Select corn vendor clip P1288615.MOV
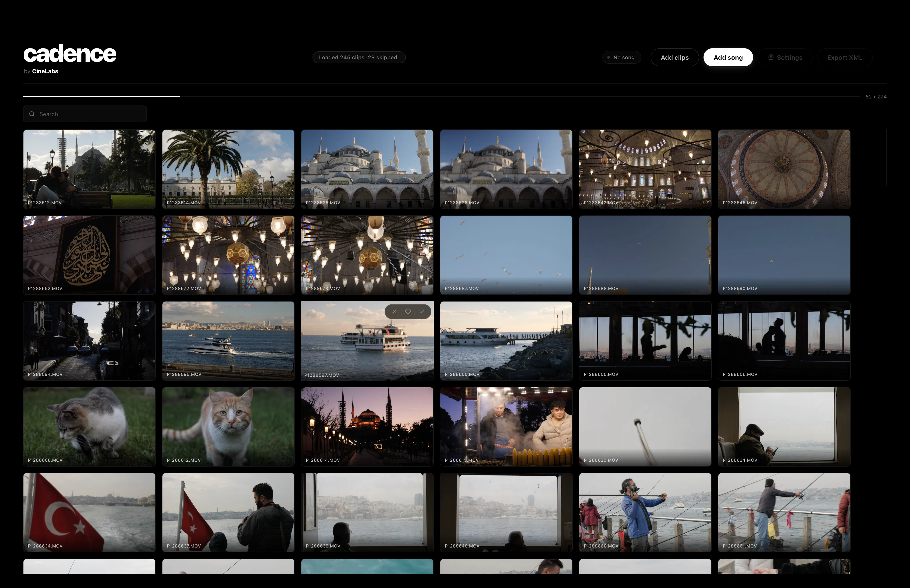 point(506,427)
